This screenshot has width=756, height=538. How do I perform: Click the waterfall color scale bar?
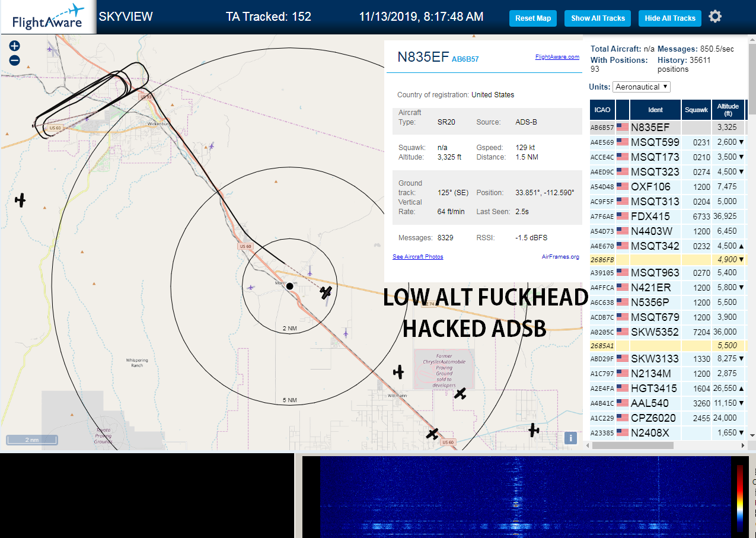pos(740,497)
